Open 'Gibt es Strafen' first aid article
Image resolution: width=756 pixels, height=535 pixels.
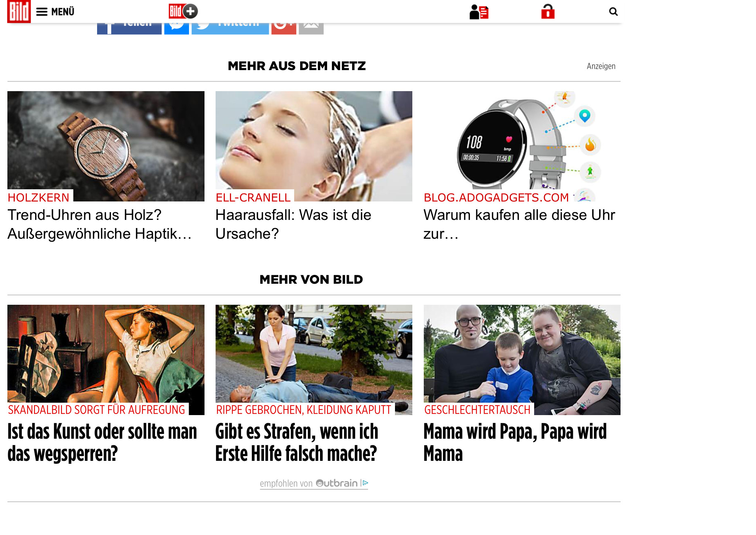point(297,442)
